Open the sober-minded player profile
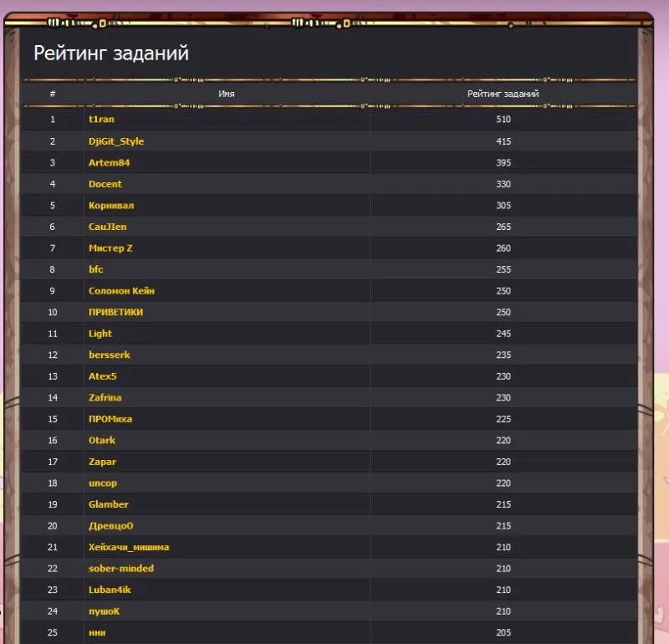 pos(121,569)
